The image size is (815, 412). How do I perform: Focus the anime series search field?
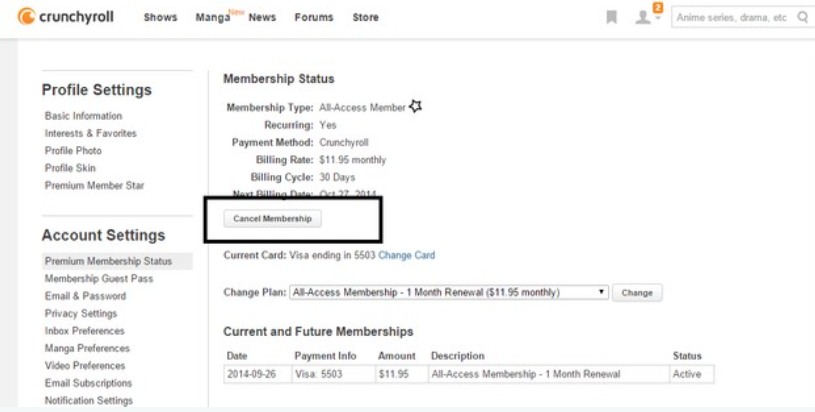[733, 17]
